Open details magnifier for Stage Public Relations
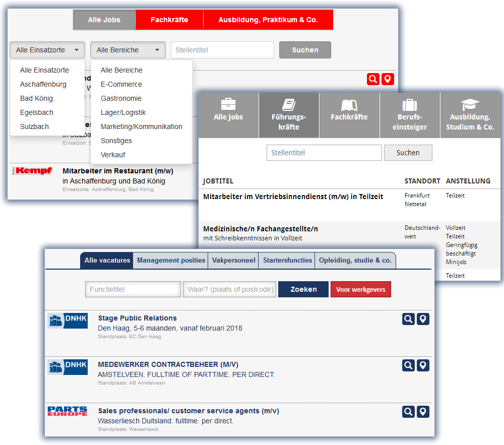This screenshot has width=504, height=445. [x=408, y=319]
